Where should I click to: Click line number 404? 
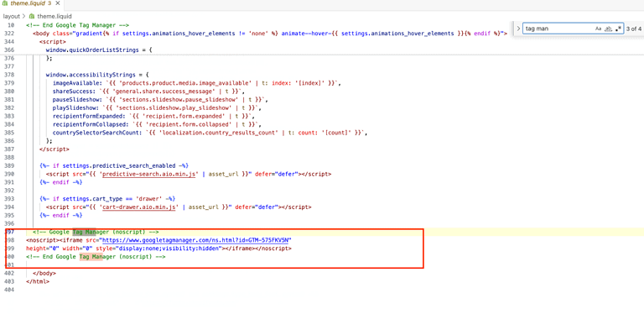pyautogui.click(x=9, y=290)
